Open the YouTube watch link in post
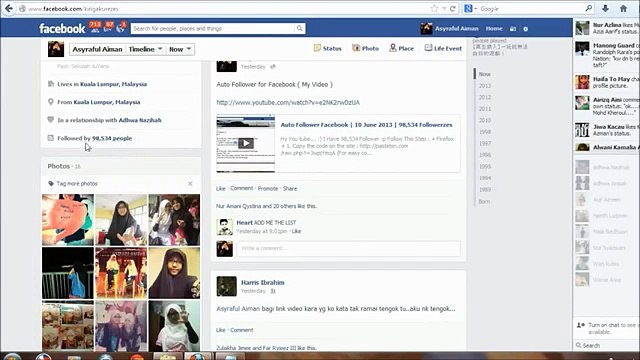Viewport: 640px width, 360px height. (x=288, y=102)
